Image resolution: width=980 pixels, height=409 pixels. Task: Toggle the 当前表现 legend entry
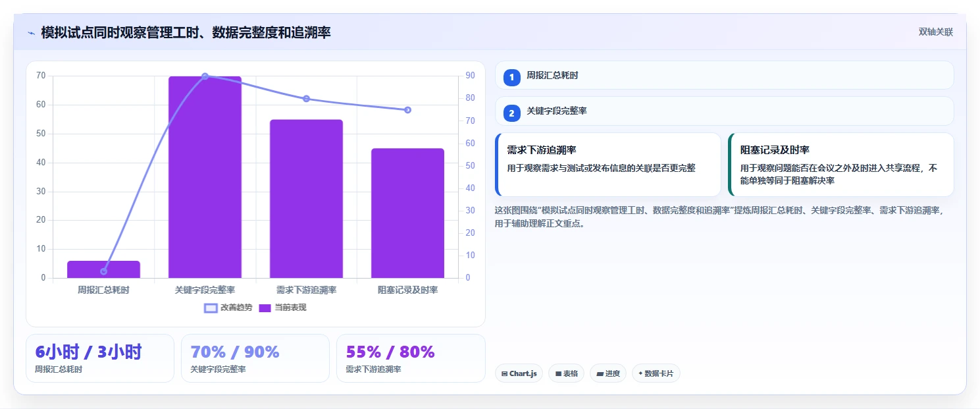282,308
